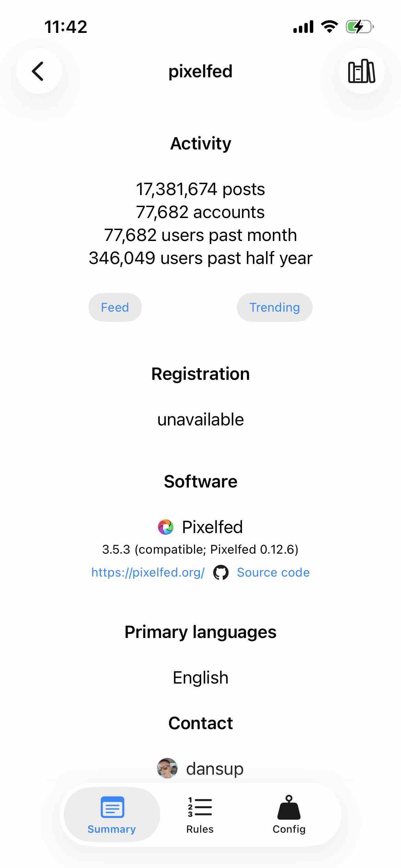Tap the dansup contact name

tap(215, 769)
